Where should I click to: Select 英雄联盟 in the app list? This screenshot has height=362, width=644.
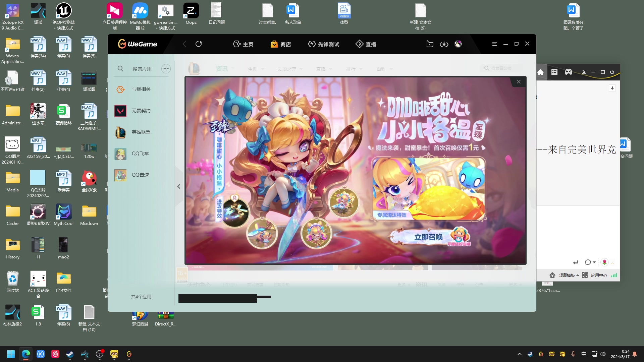click(x=141, y=132)
